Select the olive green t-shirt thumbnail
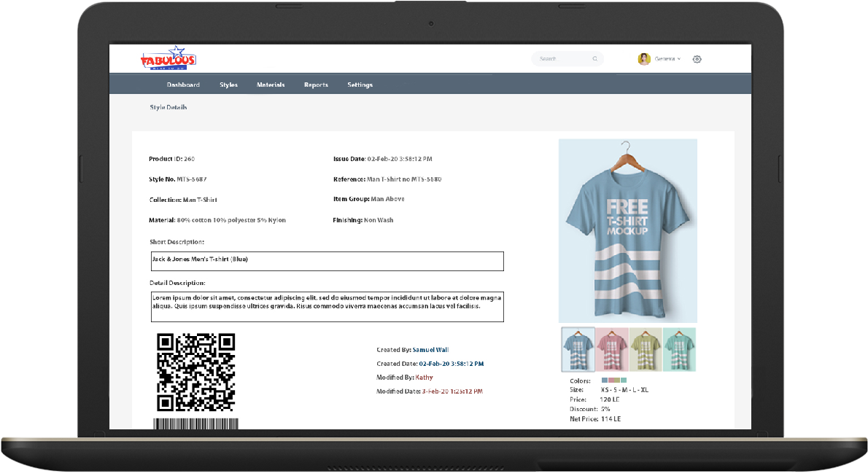The height and width of the screenshot is (476, 868). point(646,350)
